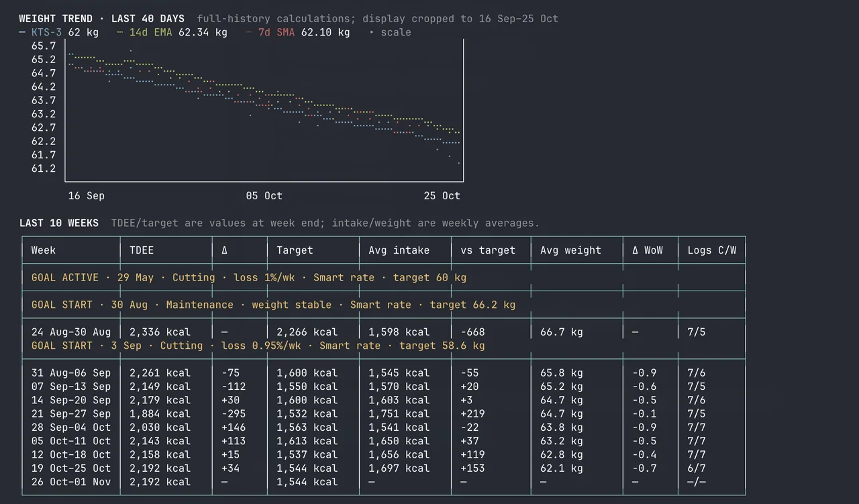This screenshot has width=859, height=504.
Task: Click the Δ WoW column header
Action: click(x=648, y=250)
